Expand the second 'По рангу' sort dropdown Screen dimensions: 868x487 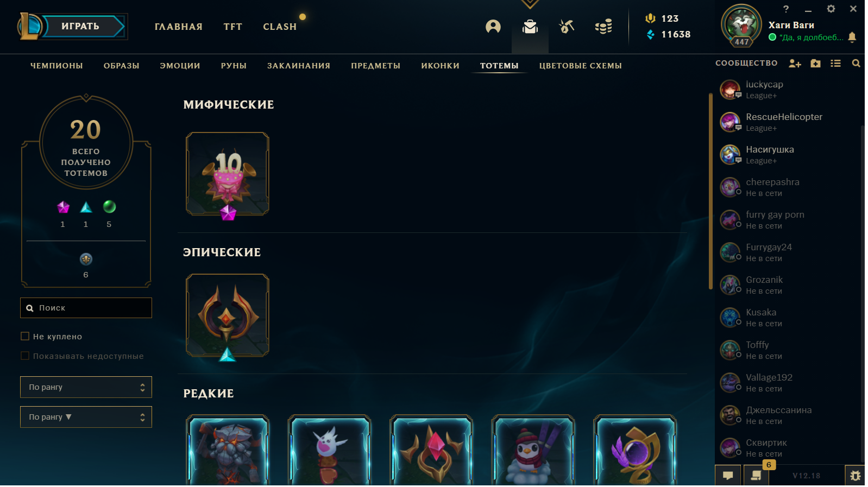pos(86,417)
